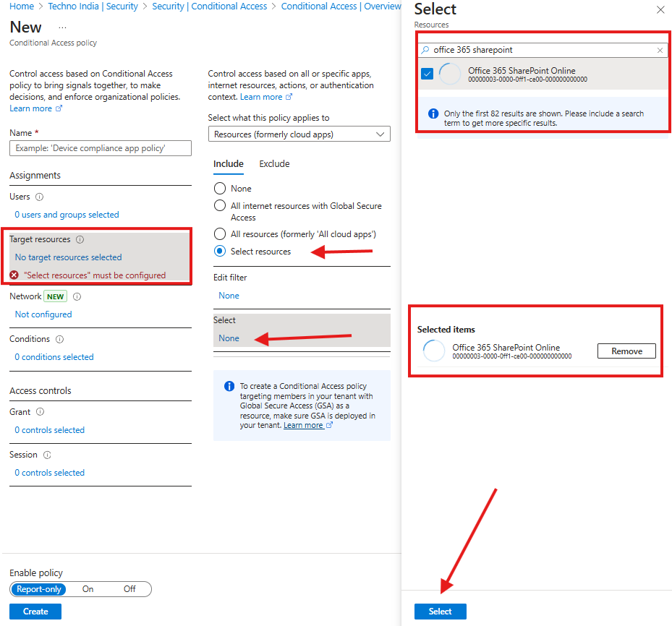Viewport: 672px width, 626px height.
Task: Click the selected item's SharePoint app icon
Action: pyautogui.click(x=434, y=351)
